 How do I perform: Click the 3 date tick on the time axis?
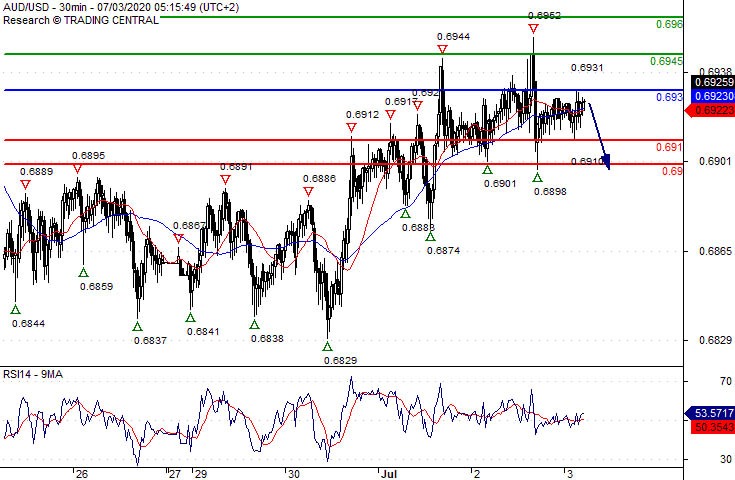(570, 474)
